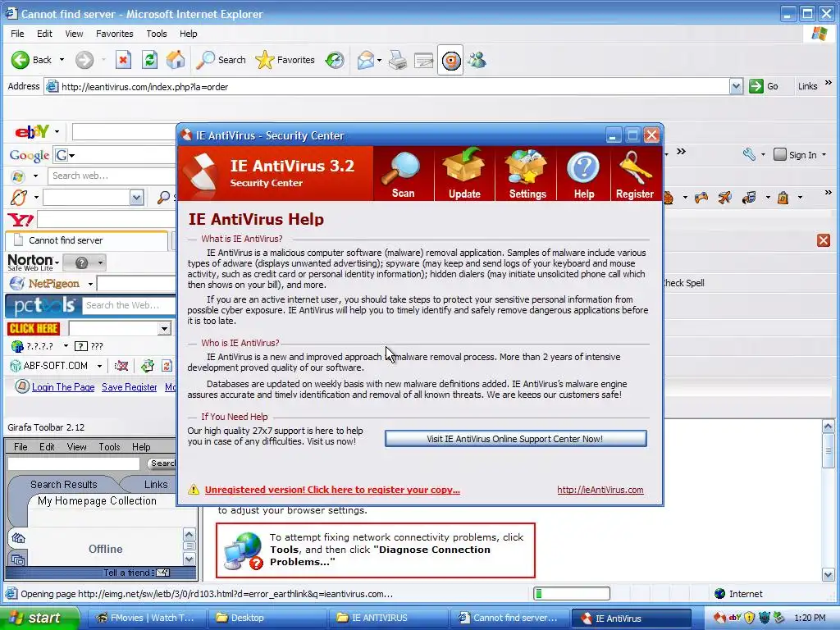840x630 pixels.
Task: Open the NetPigeon dropdown arrow
Action: click(x=90, y=284)
